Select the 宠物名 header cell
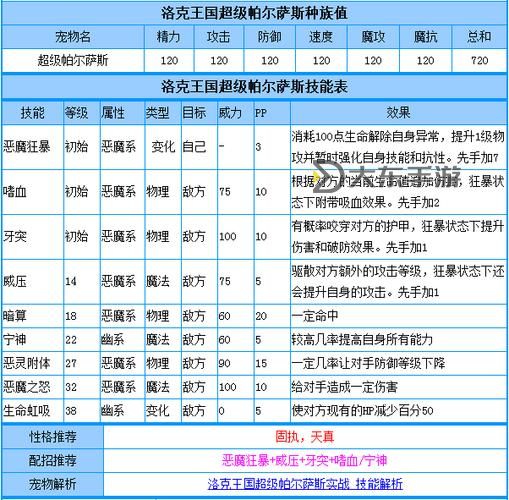Screen dimensions: 509x500 click(x=73, y=37)
